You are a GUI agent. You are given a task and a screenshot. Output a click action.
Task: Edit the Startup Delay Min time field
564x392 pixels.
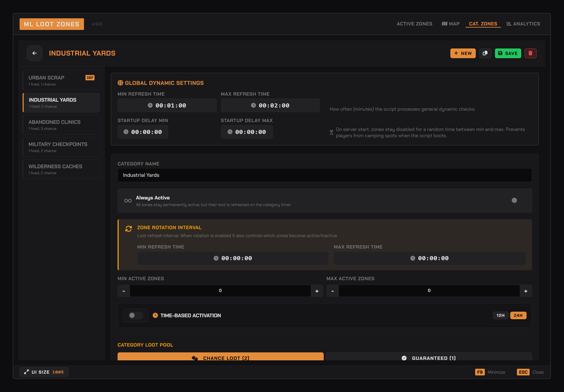(143, 132)
